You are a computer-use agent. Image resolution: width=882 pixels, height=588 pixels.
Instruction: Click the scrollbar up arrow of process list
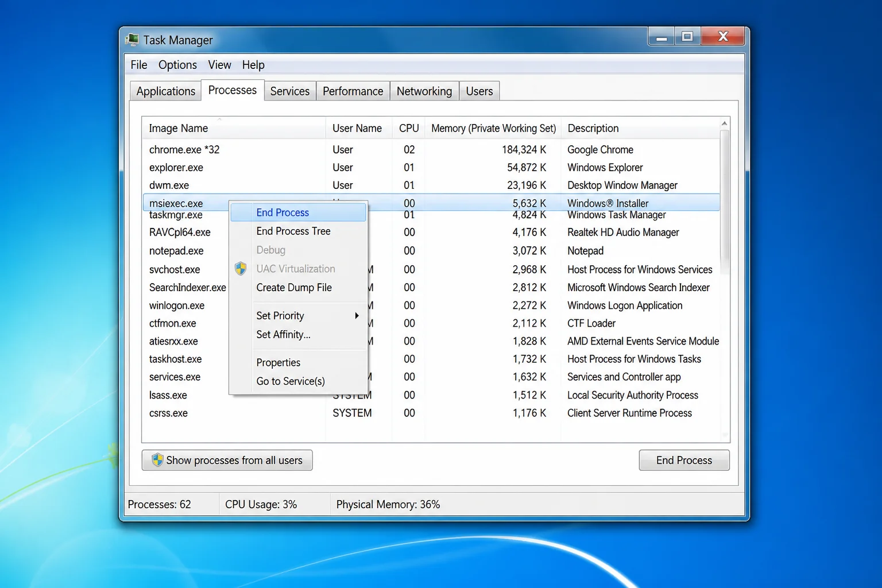pyautogui.click(x=725, y=123)
